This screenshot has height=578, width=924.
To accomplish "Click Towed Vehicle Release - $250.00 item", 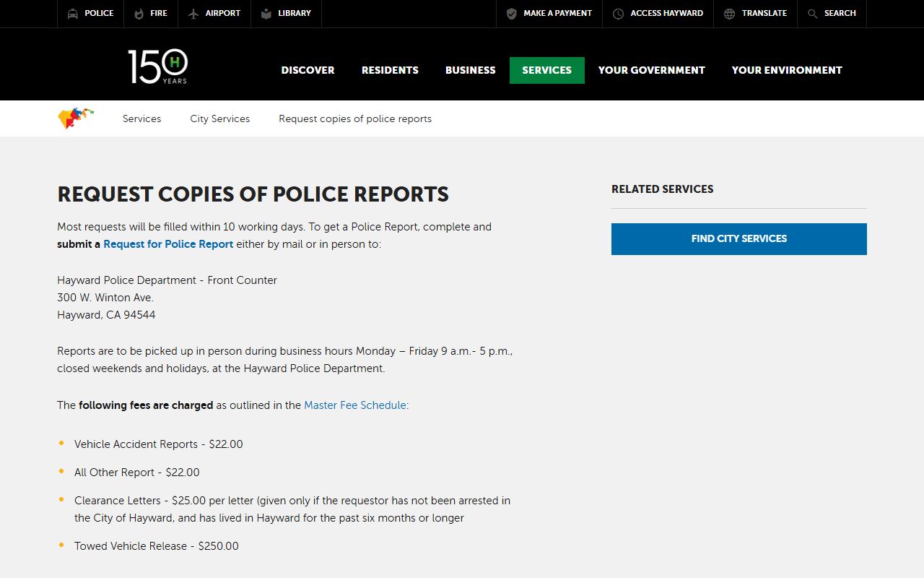I will click(x=157, y=546).
